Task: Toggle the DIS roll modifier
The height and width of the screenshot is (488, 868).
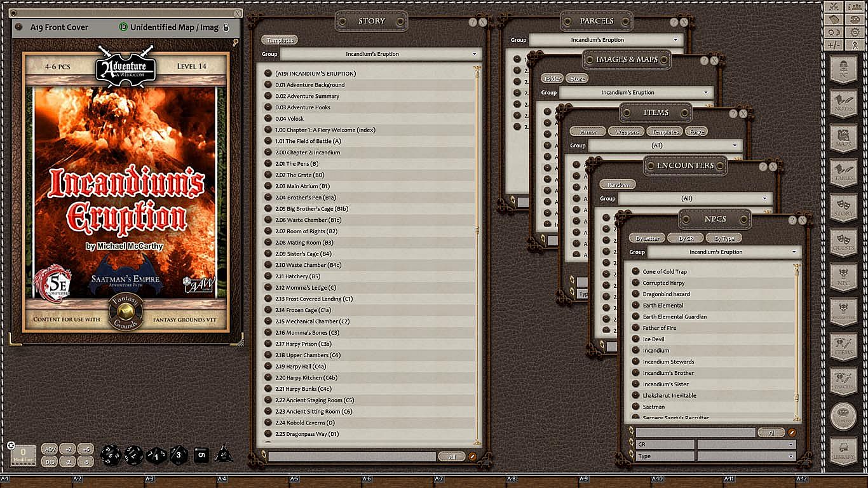Action: click(50, 462)
